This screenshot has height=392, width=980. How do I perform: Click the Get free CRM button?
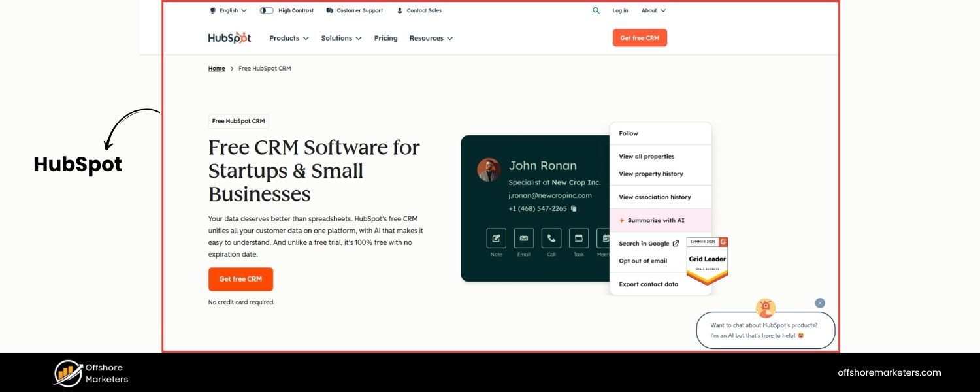click(x=240, y=278)
